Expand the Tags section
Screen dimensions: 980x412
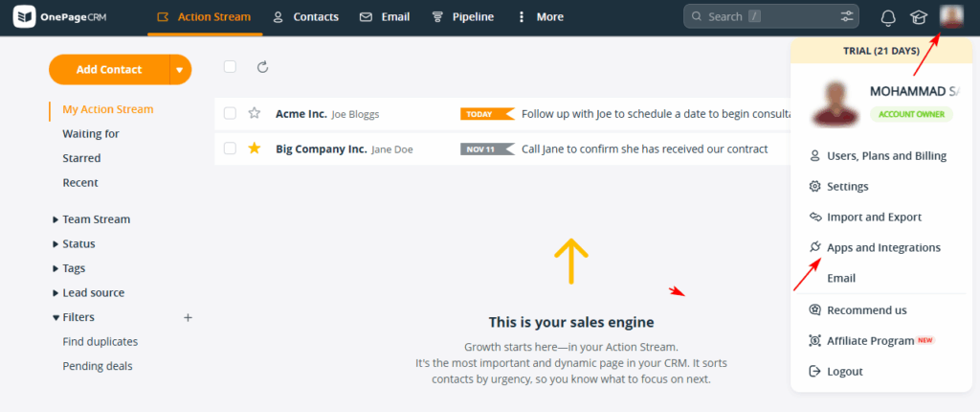pyautogui.click(x=69, y=268)
